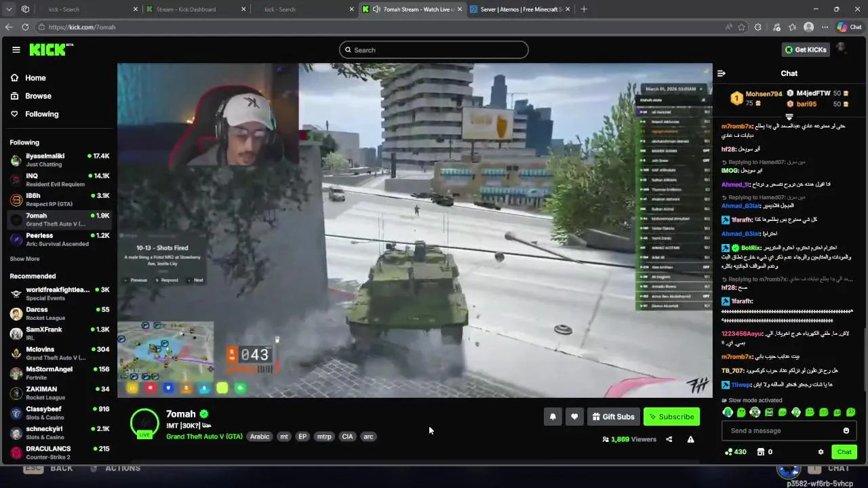The width and height of the screenshot is (868, 488).
Task: Open a new browser tab
Action: click(584, 9)
